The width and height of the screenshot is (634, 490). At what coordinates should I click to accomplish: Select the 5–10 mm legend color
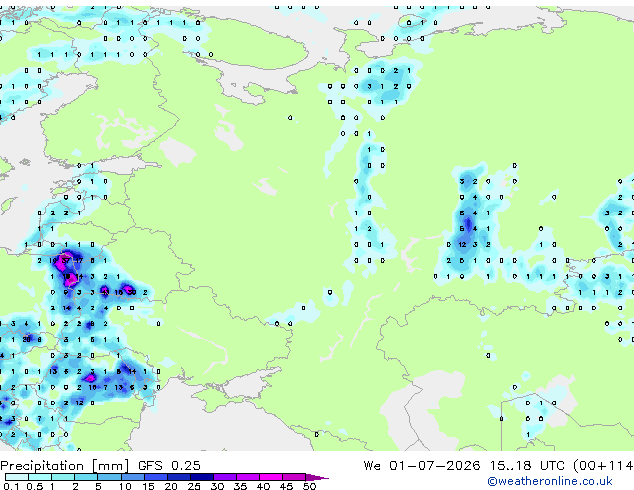(x=109, y=477)
